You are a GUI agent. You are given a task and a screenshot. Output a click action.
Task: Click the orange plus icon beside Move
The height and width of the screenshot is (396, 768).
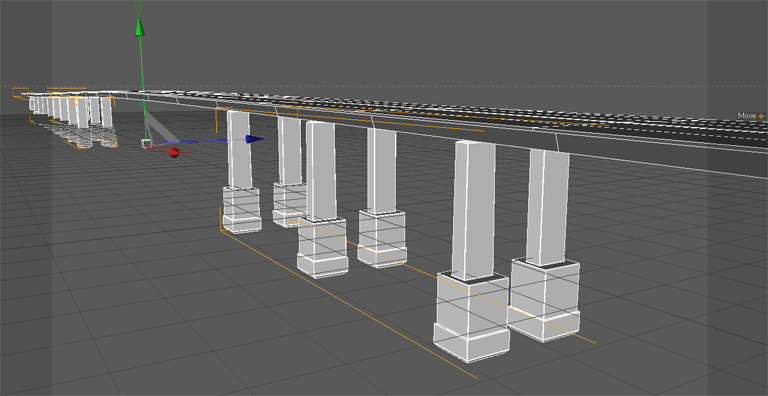[761, 116]
